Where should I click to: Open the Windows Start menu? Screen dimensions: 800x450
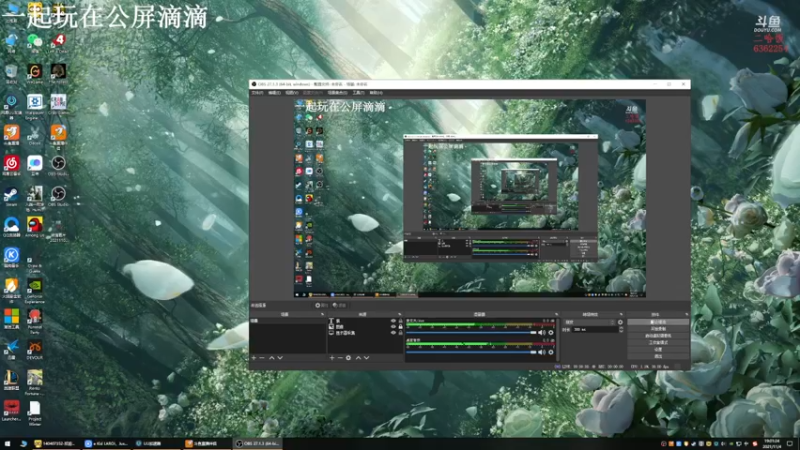point(7,444)
